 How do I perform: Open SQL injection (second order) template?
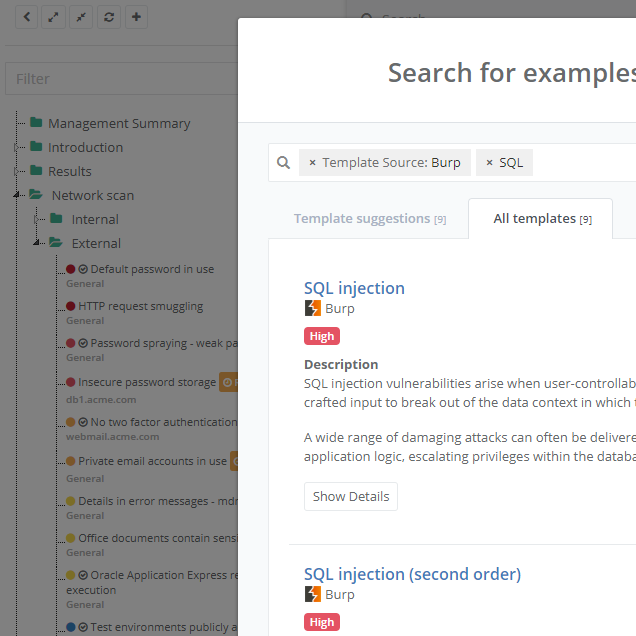pyautogui.click(x=412, y=574)
